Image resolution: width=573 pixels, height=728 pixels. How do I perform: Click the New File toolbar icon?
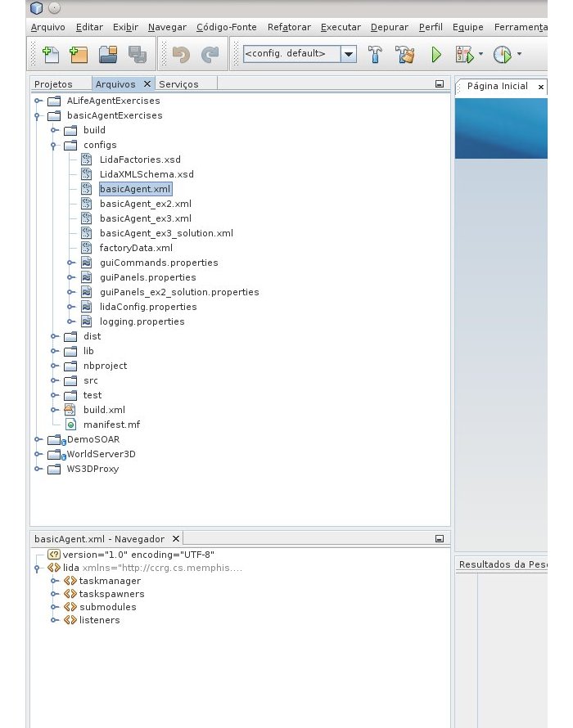coord(51,55)
